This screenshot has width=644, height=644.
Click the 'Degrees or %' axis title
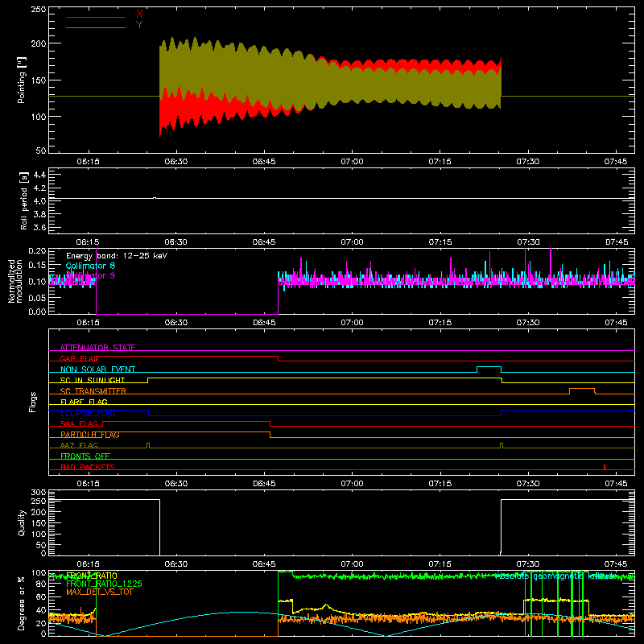coord(22,603)
